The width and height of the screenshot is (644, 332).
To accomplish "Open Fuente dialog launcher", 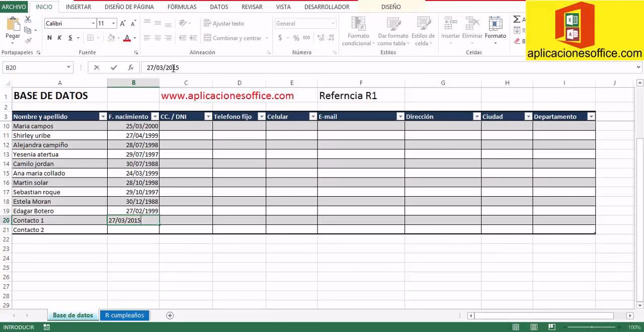I will pos(136,53).
